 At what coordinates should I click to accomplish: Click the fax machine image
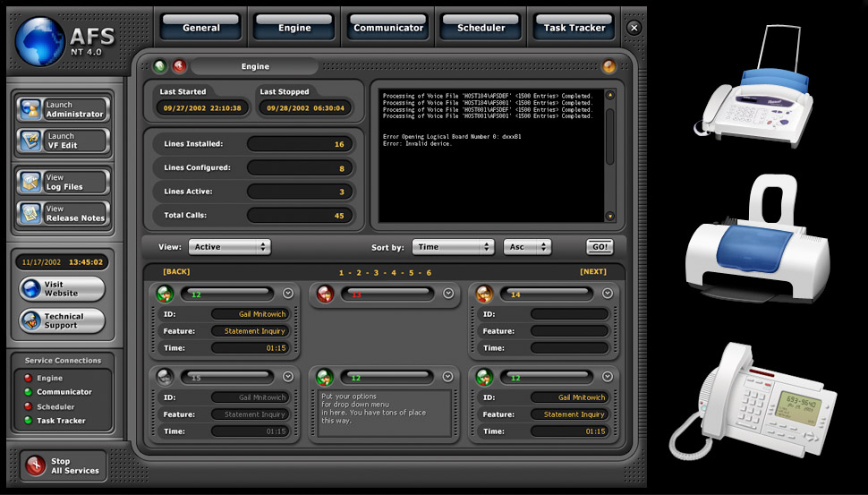click(754, 88)
